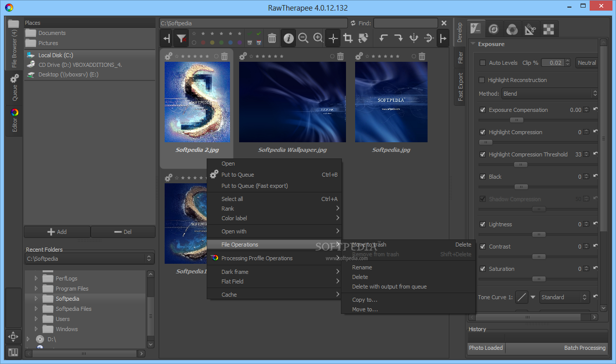The height and width of the screenshot is (364, 616).
Task: Collapse the right panel with arrow icon
Action: (x=443, y=38)
